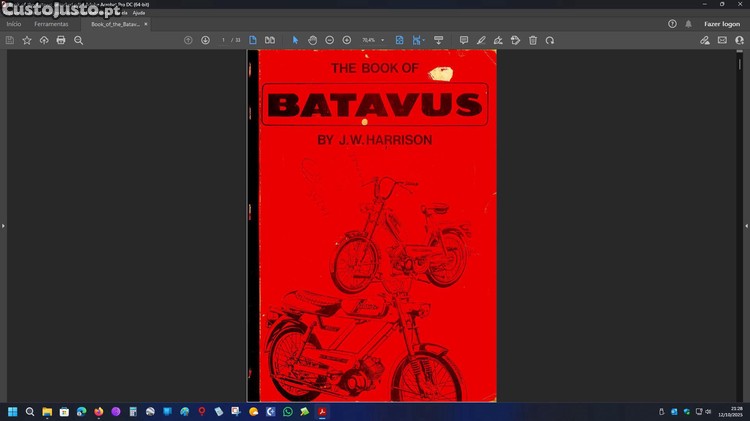Select the hand pan tool
Screen dimensions: 750x421
(312, 40)
